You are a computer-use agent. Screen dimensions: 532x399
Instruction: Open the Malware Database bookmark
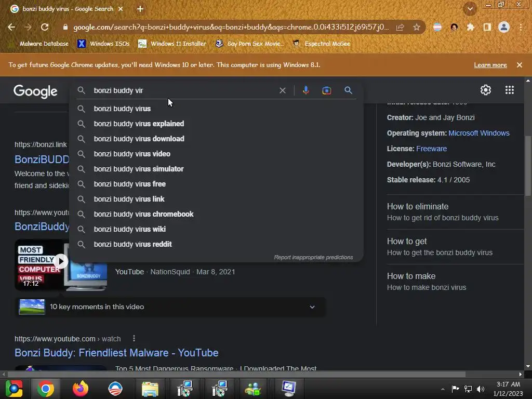[x=44, y=44]
